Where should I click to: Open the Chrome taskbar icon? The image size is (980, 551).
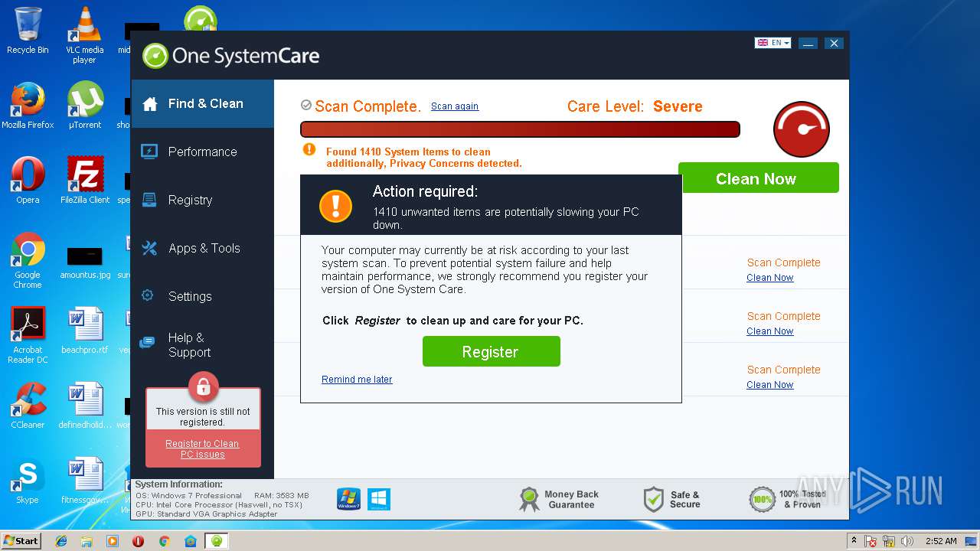[164, 541]
